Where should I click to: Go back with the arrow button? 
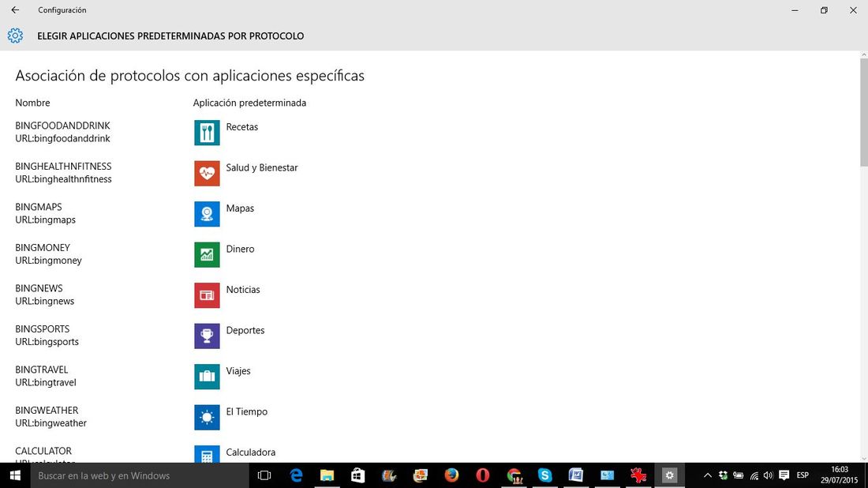(x=15, y=10)
